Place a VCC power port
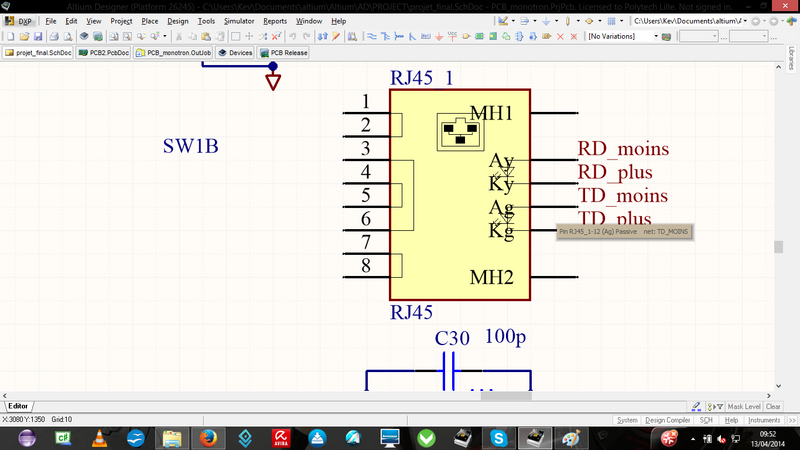 (x=453, y=37)
